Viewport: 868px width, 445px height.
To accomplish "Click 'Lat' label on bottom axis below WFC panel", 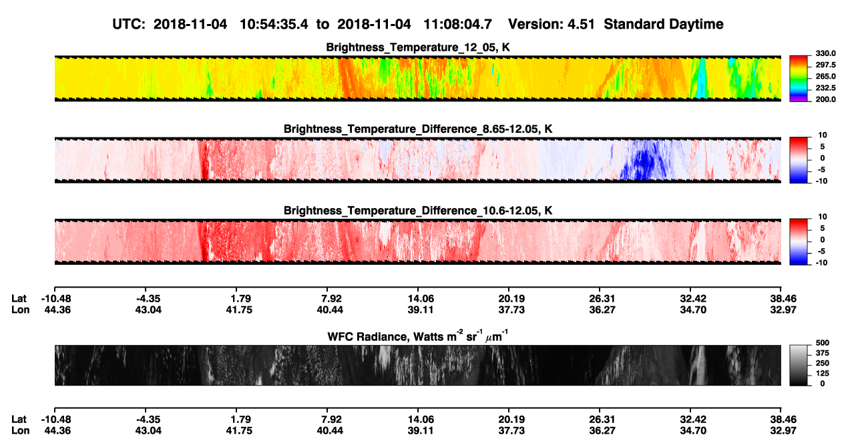I will pos(19,420).
